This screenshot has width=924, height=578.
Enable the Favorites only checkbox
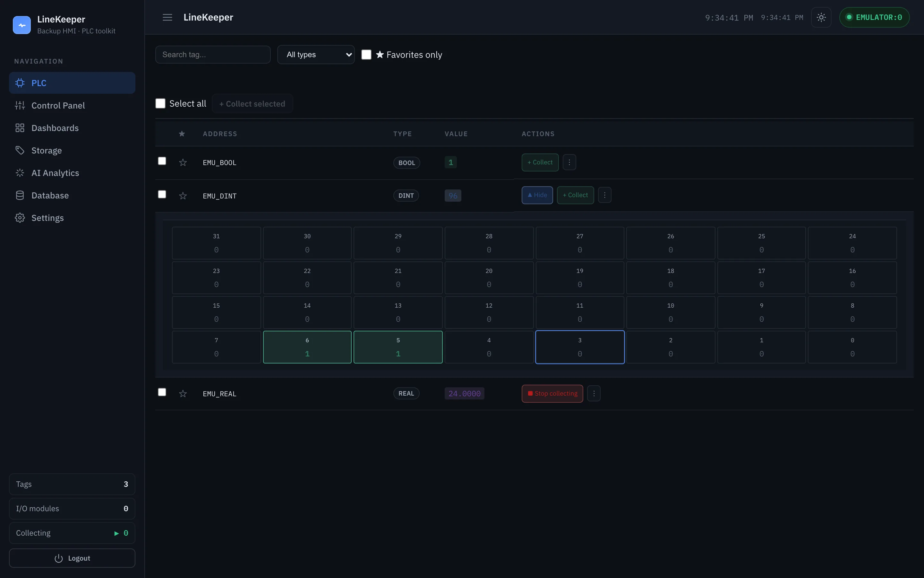tap(366, 55)
